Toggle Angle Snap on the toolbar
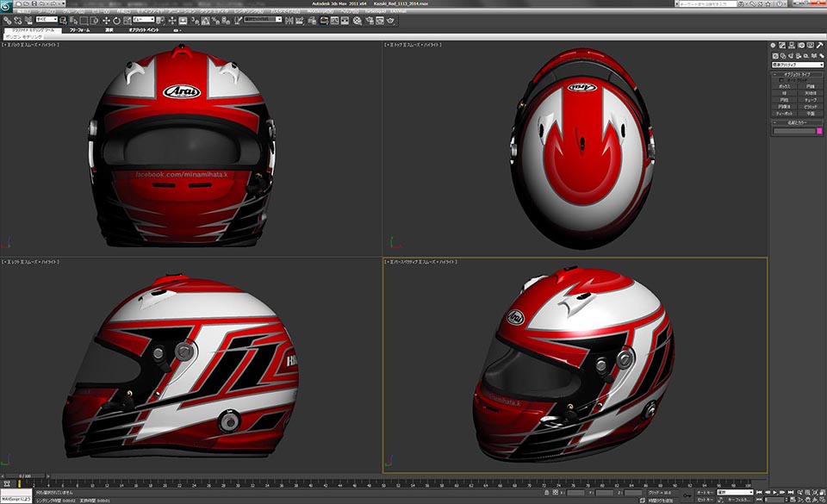The height and width of the screenshot is (504, 827). (x=205, y=21)
